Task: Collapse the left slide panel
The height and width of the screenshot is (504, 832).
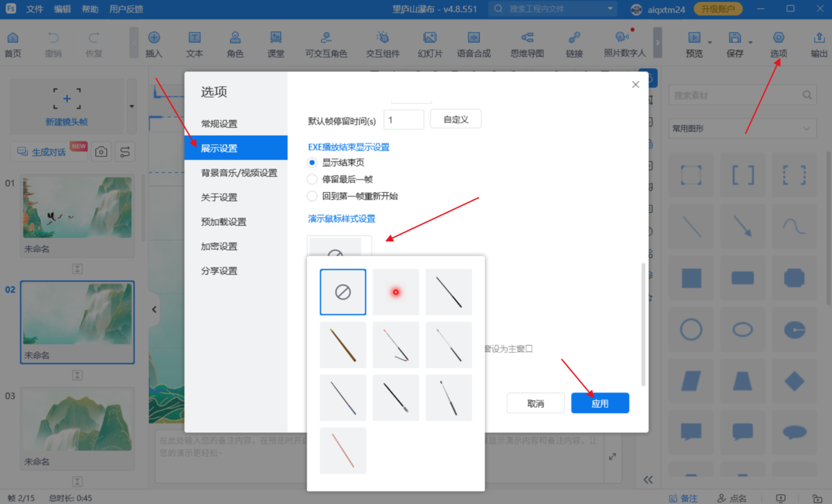Action: click(x=154, y=309)
